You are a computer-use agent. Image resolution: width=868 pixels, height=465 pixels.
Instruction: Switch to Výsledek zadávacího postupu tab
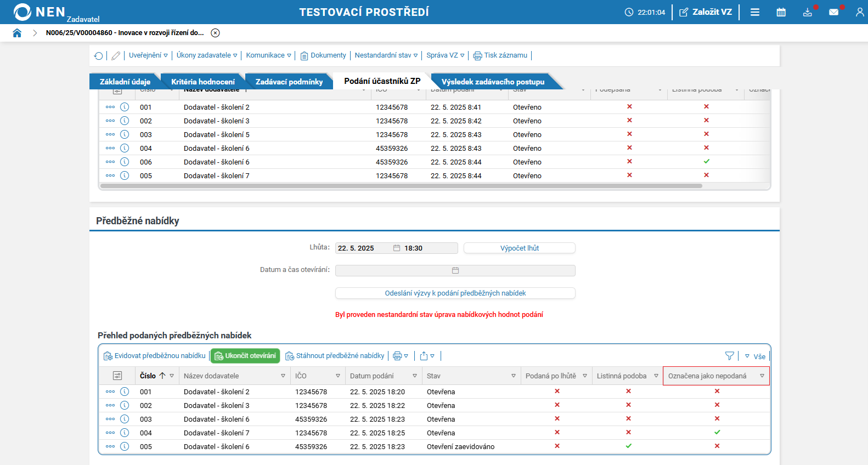pyautogui.click(x=493, y=82)
